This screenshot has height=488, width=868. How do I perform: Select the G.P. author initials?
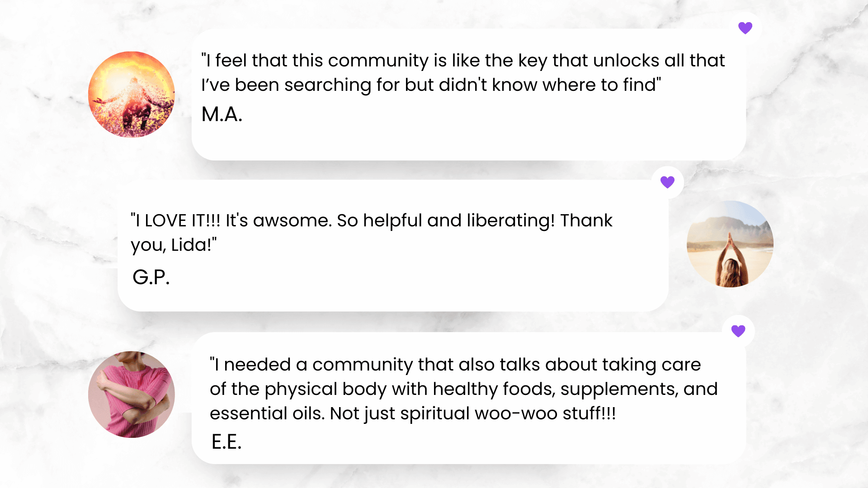click(x=151, y=277)
